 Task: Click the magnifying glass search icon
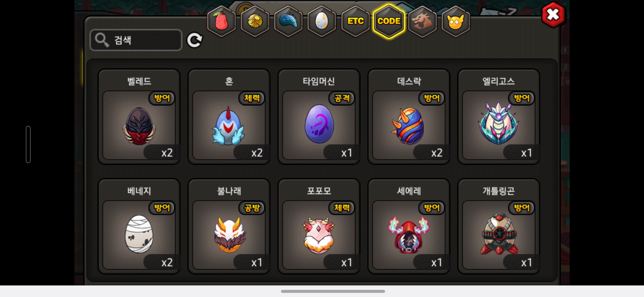(x=102, y=40)
